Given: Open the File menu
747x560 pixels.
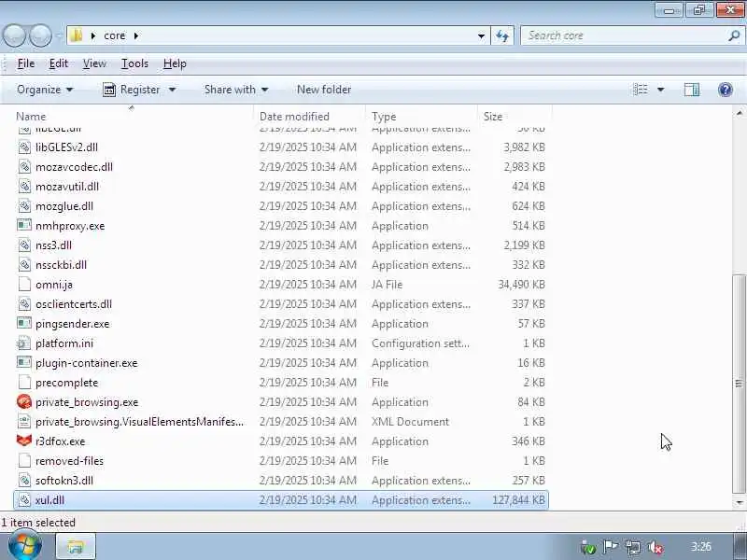Looking at the screenshot, I should [x=26, y=63].
